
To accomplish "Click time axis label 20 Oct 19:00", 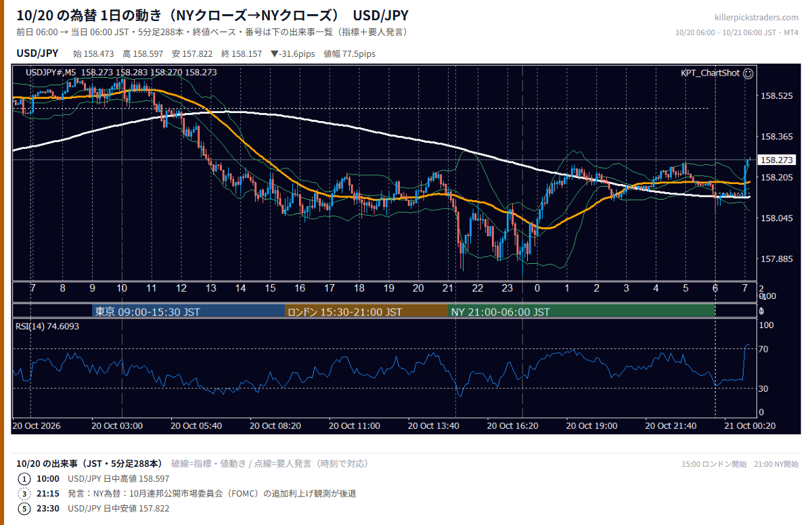I will pos(592,426).
